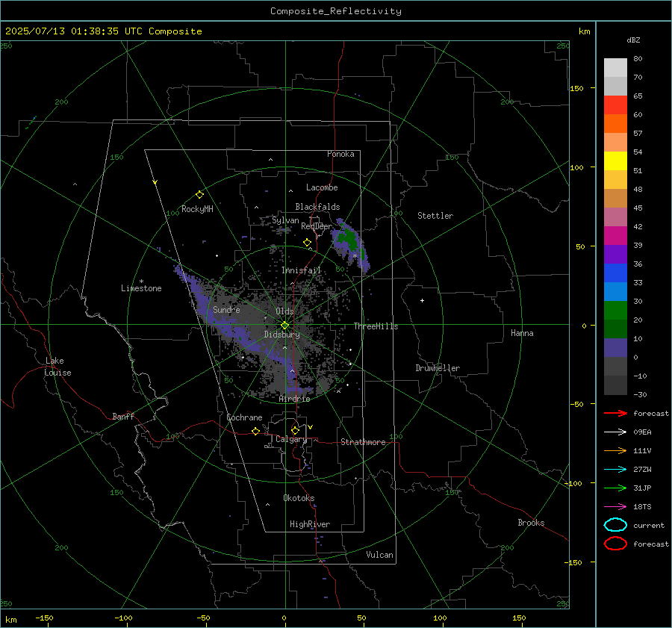This screenshot has width=672, height=628.
Task: Click the red 60-65 dBZ color band
Action: click(x=615, y=105)
